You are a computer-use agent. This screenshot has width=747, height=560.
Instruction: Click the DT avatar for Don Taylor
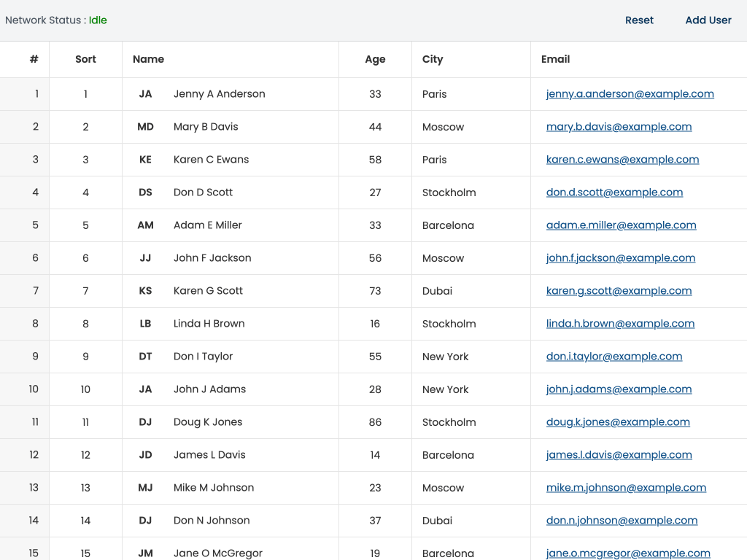tap(145, 357)
